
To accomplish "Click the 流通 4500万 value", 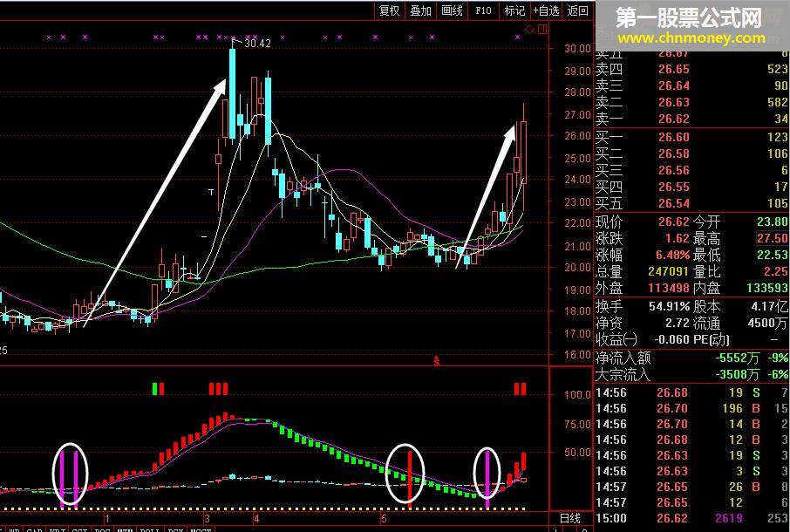I will pyautogui.click(x=768, y=323).
